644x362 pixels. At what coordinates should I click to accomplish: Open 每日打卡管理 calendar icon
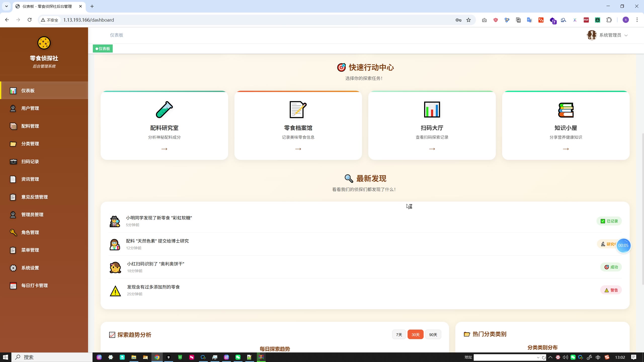point(13,286)
